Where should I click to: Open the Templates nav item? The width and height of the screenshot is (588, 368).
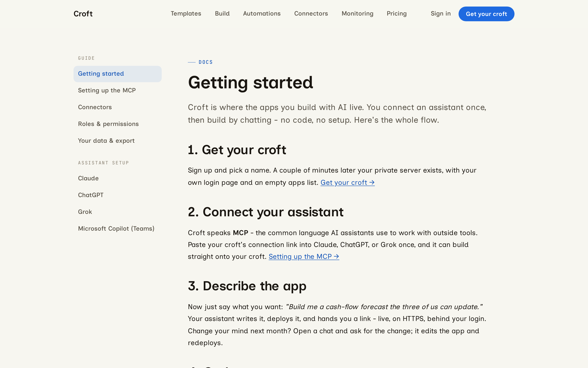[x=186, y=14]
